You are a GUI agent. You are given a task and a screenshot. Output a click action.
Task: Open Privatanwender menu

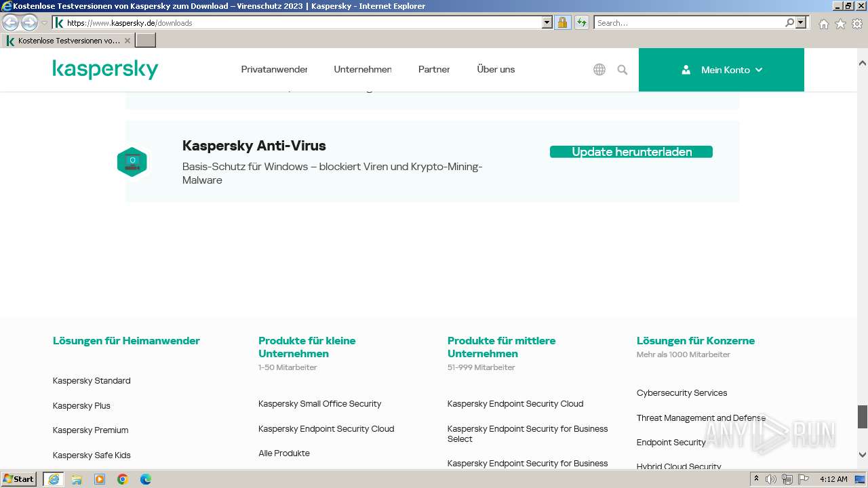click(274, 69)
